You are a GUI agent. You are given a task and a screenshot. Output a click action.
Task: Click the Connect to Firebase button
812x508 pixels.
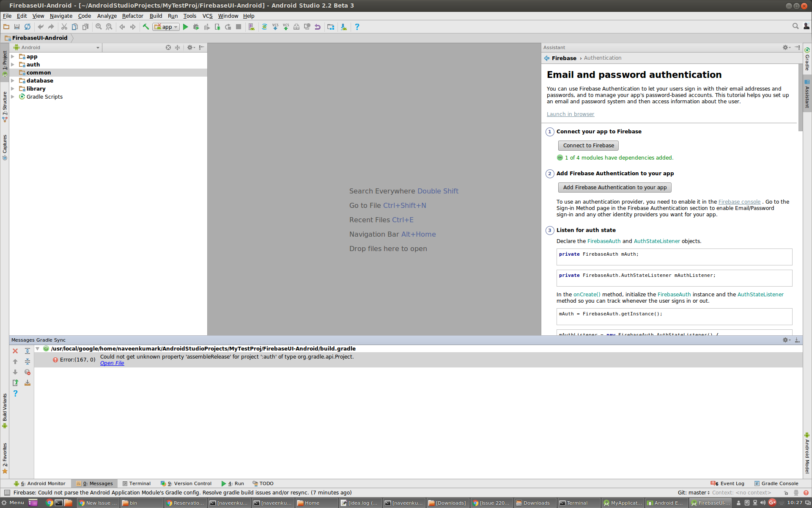coord(588,145)
